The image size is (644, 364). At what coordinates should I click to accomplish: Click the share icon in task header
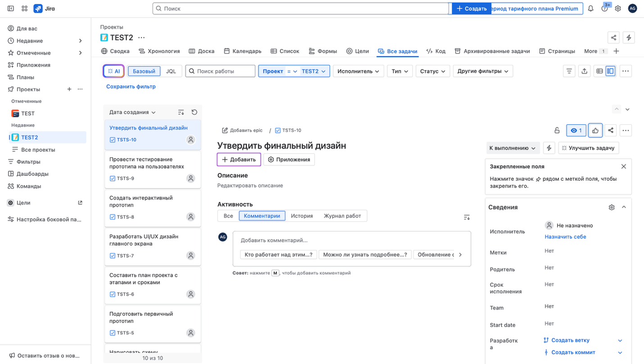pos(611,131)
